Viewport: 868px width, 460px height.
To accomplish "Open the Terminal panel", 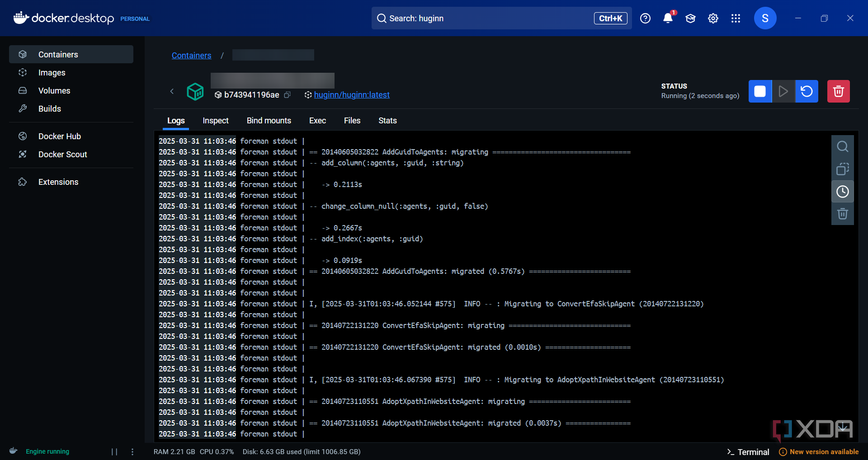I will pyautogui.click(x=748, y=452).
